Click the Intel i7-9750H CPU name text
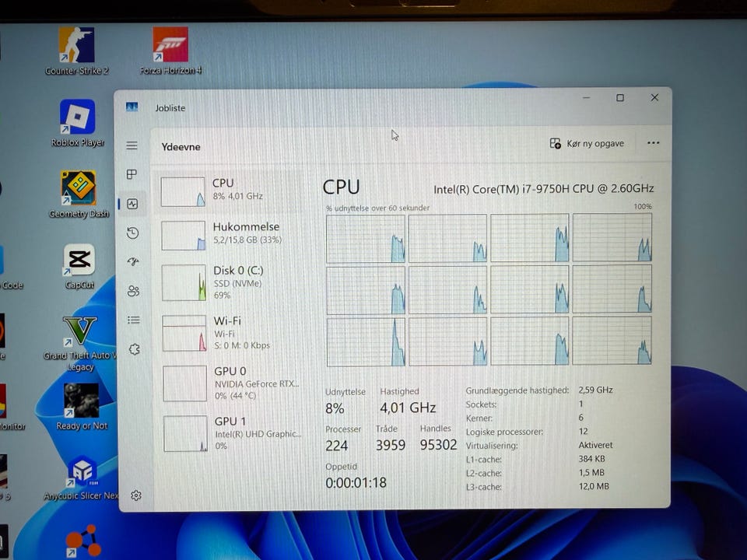Viewport: 747px width, 560px height. [543, 189]
